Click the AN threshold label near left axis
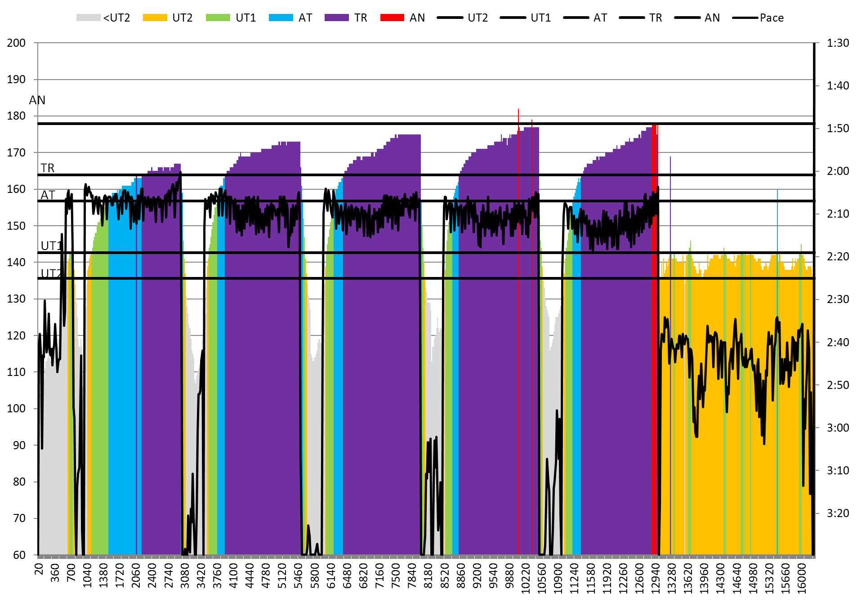The image size is (857, 616). click(x=37, y=100)
